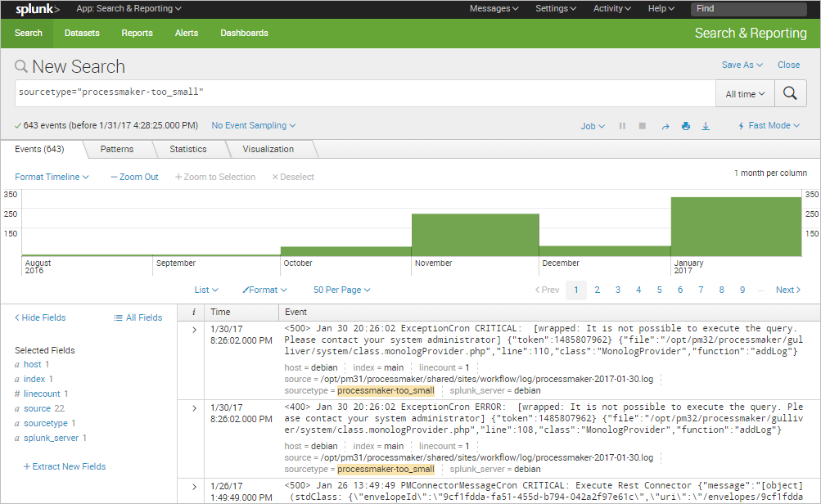Screen dimensions: 821x504
Task: Open the All time range picker
Action: [745, 94]
